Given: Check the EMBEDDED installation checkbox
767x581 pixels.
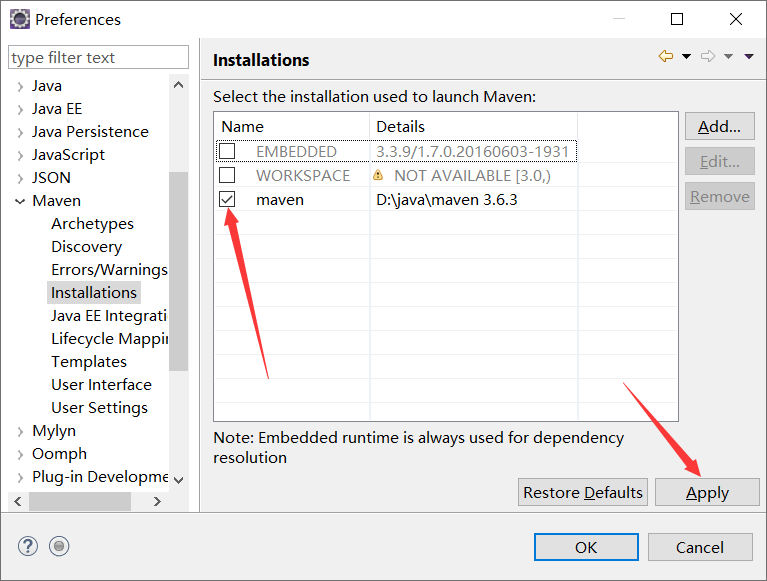Looking at the screenshot, I should (227, 151).
